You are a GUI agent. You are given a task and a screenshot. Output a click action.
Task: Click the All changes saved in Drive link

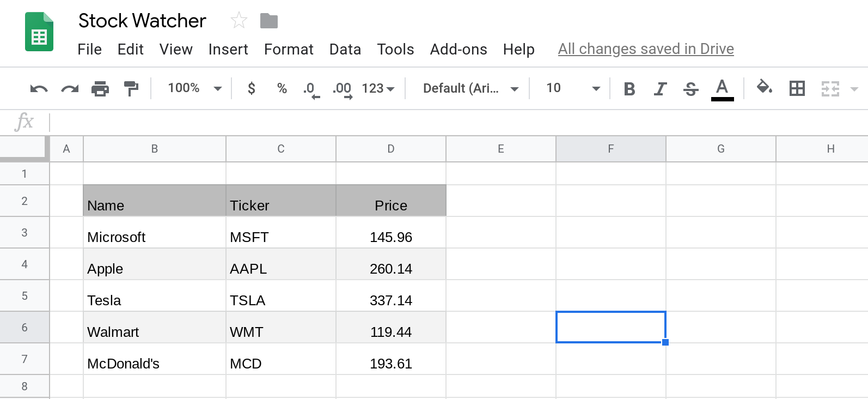point(646,49)
